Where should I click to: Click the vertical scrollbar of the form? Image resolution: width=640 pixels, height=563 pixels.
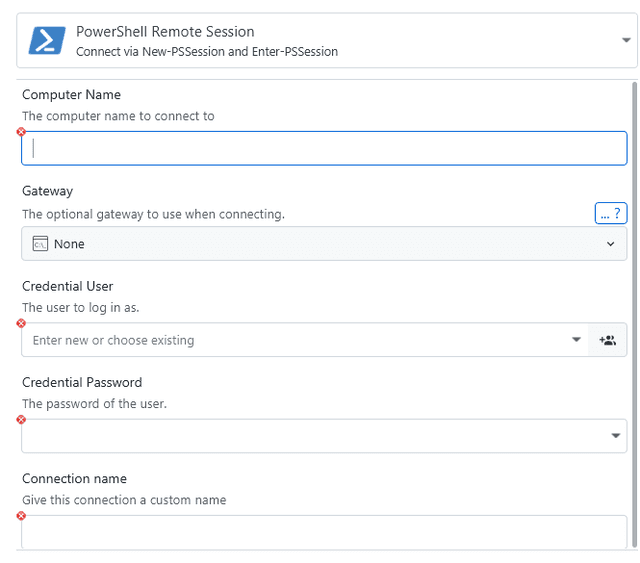tap(634, 300)
